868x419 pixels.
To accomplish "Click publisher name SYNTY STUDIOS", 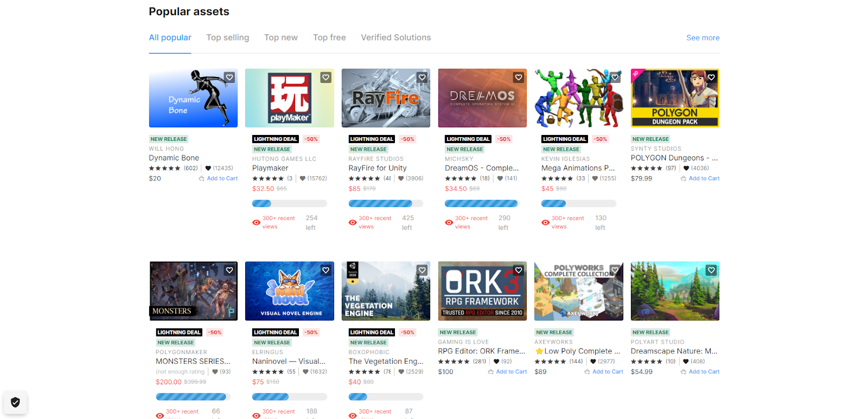I will point(656,149).
